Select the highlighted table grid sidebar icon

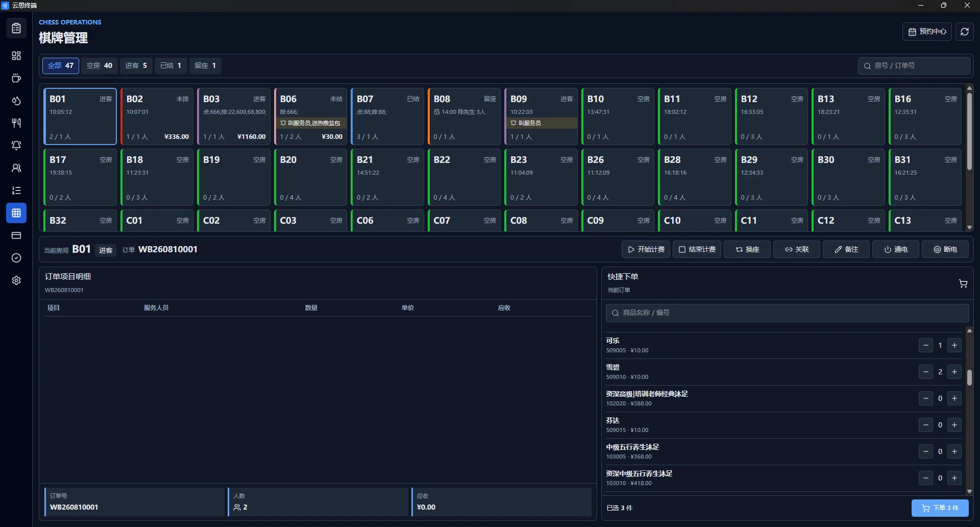click(16, 213)
